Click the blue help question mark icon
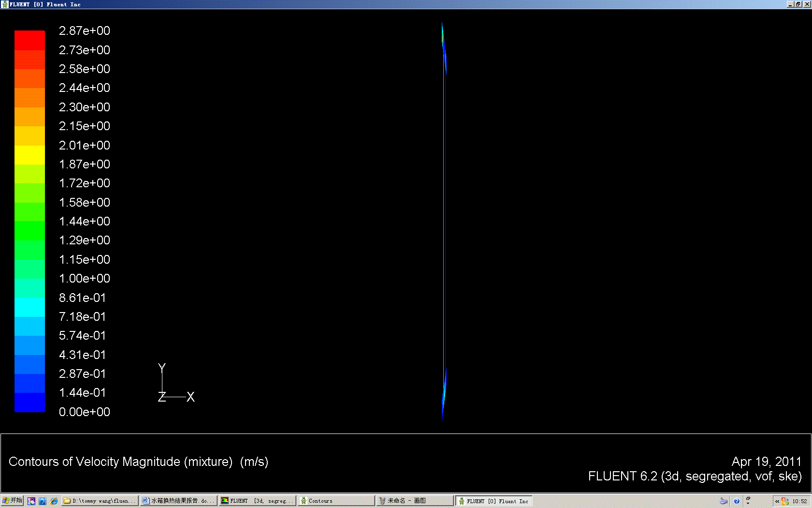The height and width of the screenshot is (508, 812). (737, 501)
